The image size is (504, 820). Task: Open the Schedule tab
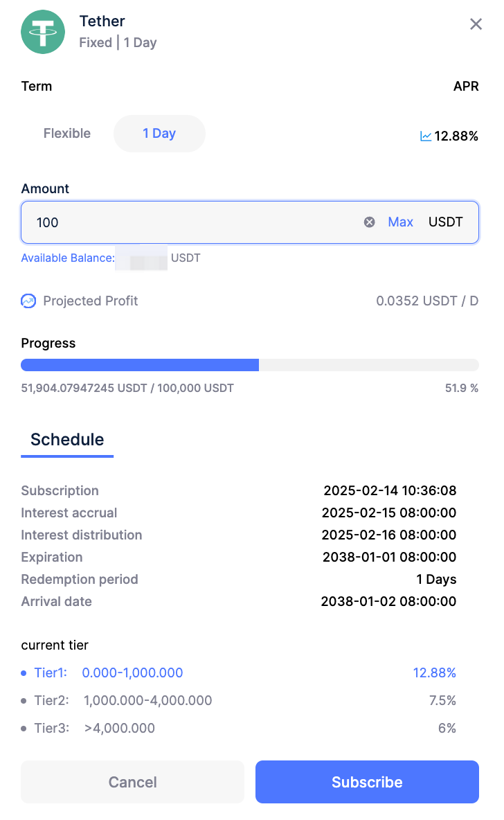pos(67,440)
